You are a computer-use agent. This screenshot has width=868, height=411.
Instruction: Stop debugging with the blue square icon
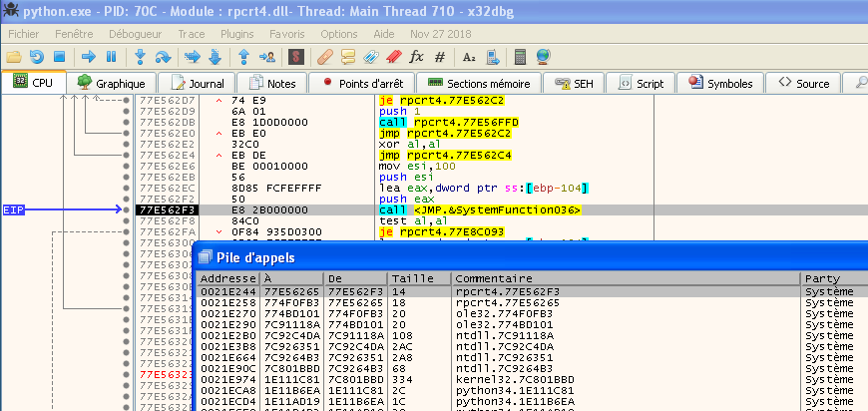[x=59, y=57]
